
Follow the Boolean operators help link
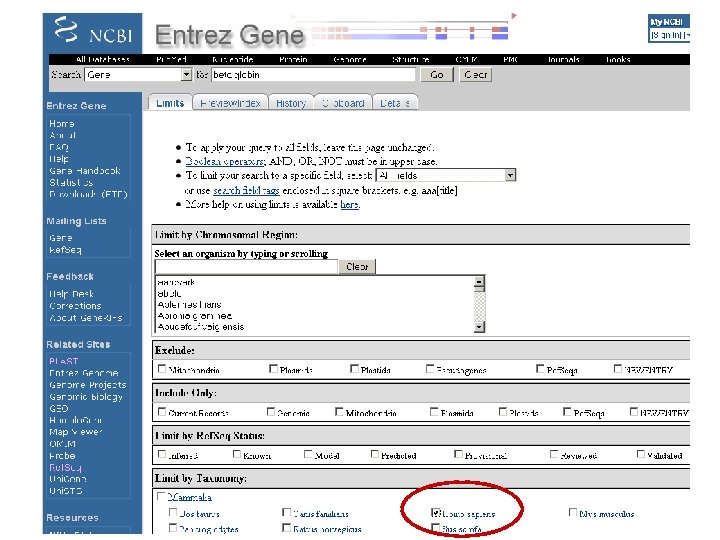click(x=225, y=162)
